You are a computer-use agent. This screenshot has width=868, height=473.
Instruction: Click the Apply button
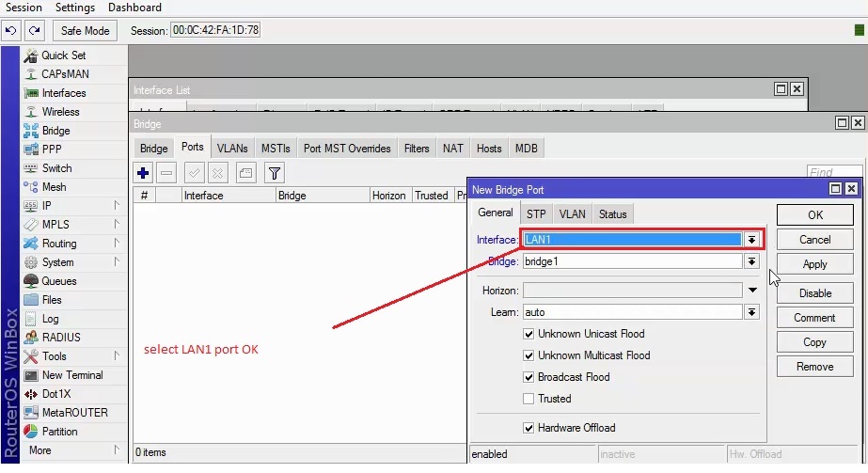click(814, 265)
